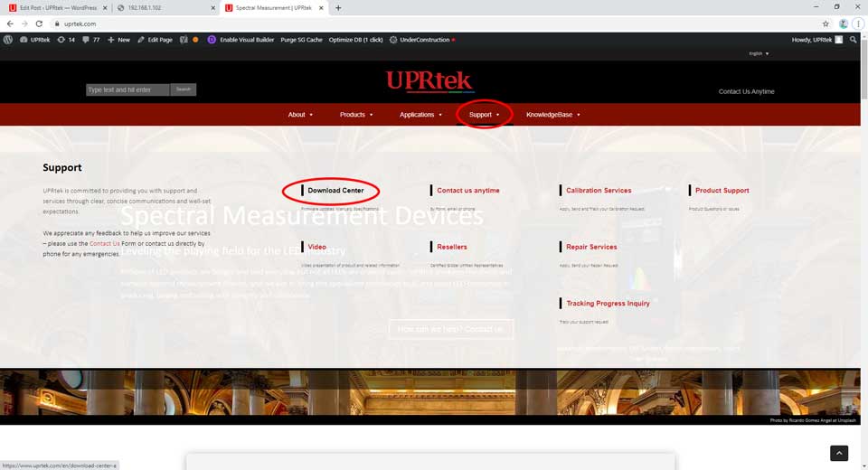This screenshot has width=868, height=470.
Task: Open the Download Center link
Action: (335, 191)
